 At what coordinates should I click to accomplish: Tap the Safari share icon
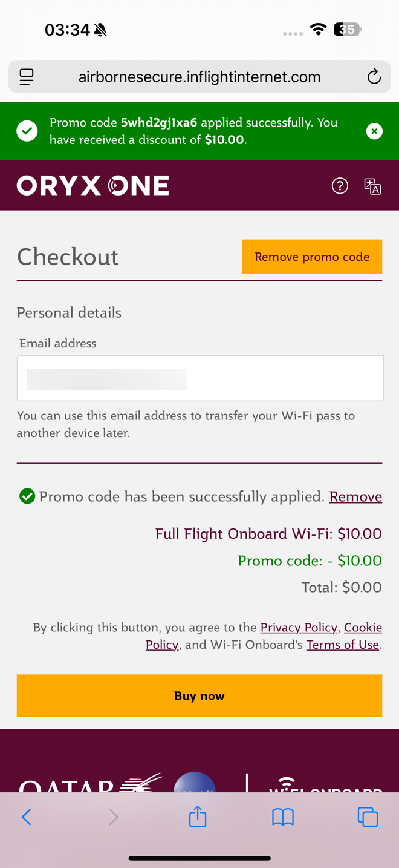(x=198, y=817)
